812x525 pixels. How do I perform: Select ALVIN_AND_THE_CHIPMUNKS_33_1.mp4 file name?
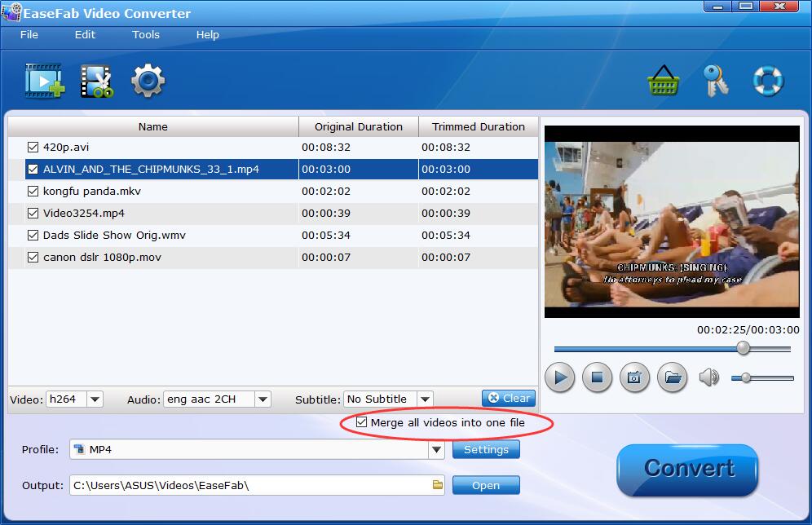click(x=151, y=170)
